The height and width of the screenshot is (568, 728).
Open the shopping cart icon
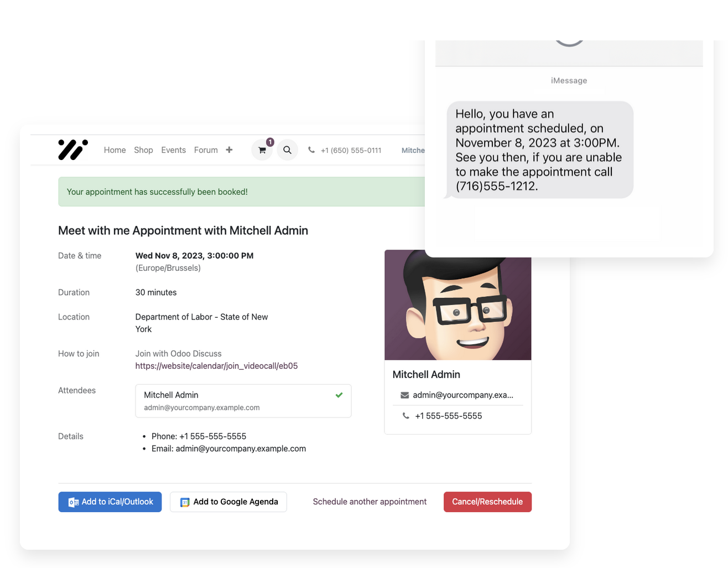click(x=262, y=150)
